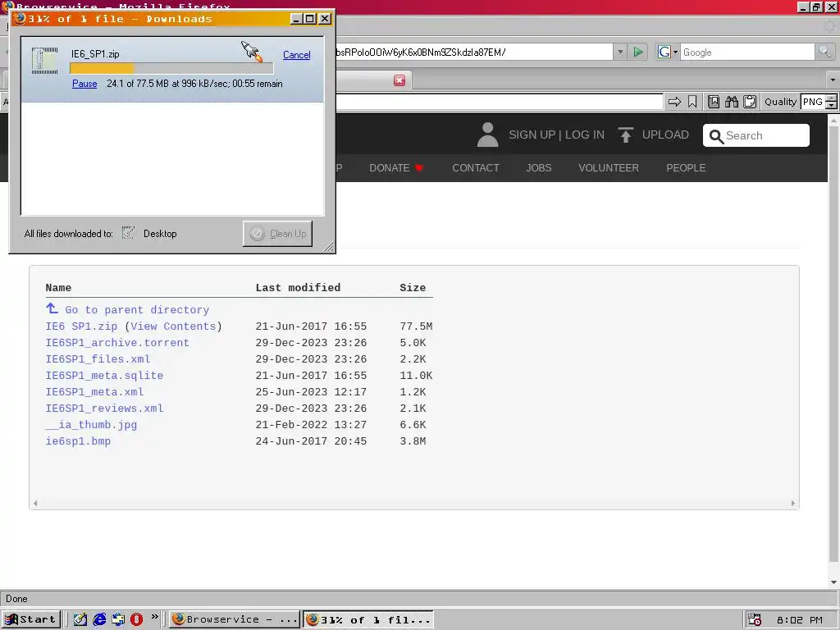The height and width of the screenshot is (630, 840).
Task: Launch Internet Explorer from quick launch
Action: (99, 620)
